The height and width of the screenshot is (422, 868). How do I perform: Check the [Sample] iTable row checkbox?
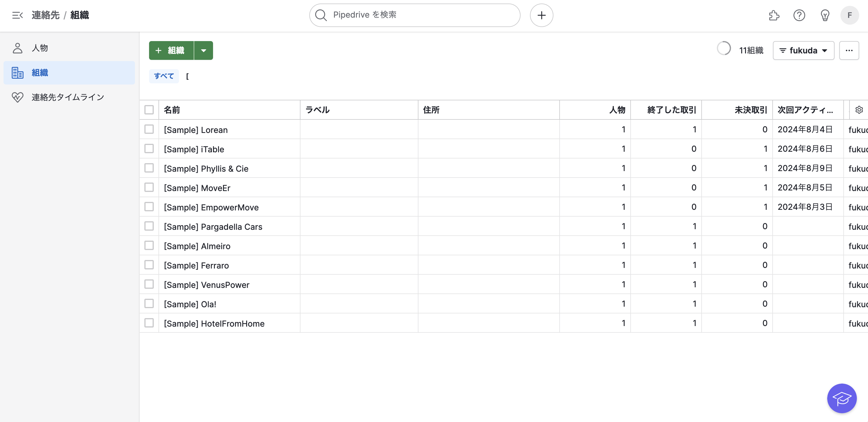tap(149, 149)
